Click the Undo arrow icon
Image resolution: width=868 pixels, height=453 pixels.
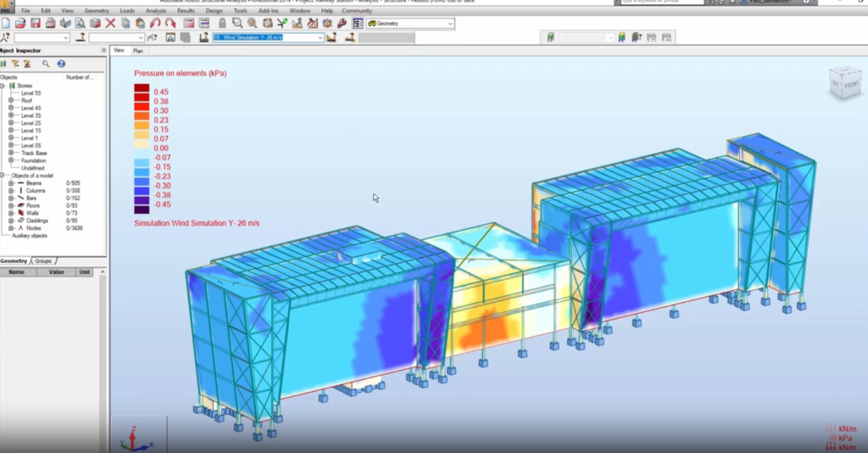[154, 24]
